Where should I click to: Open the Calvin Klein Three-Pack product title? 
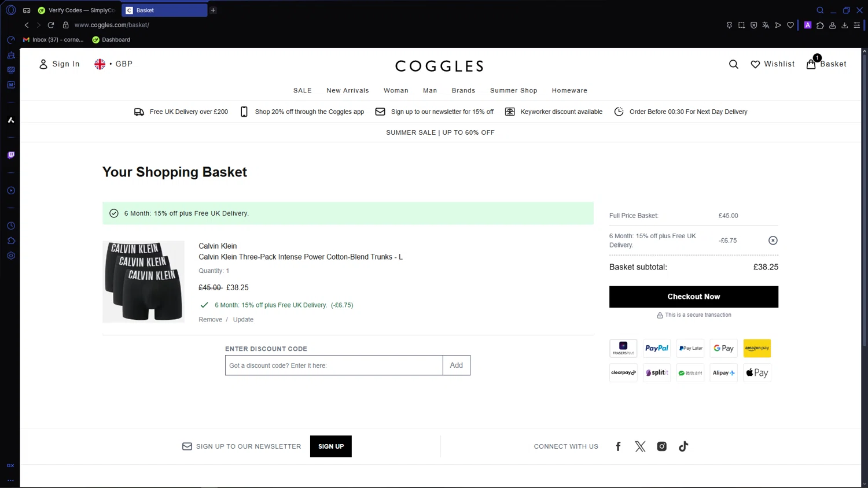click(x=300, y=257)
